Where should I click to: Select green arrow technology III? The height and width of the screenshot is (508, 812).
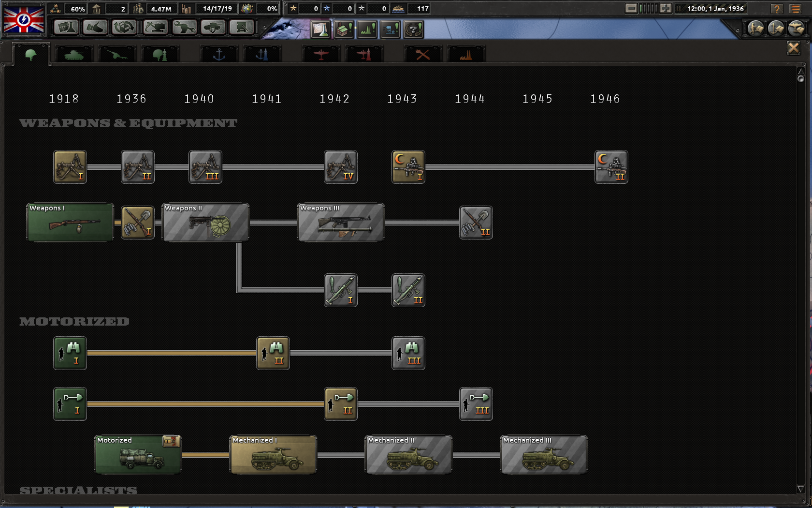tap(476, 404)
